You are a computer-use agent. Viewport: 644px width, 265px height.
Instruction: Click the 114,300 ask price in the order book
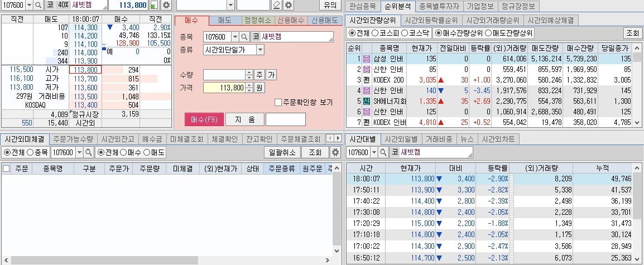(x=85, y=27)
